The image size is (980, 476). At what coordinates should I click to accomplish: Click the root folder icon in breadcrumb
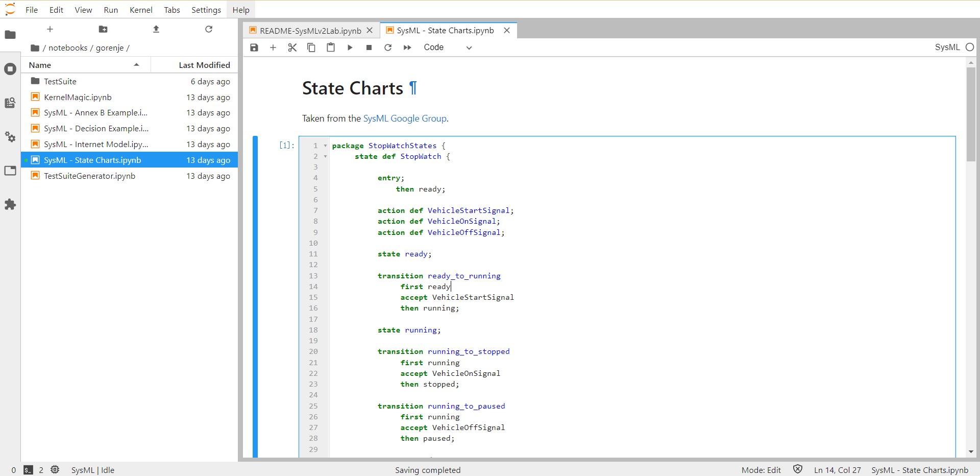tap(35, 48)
